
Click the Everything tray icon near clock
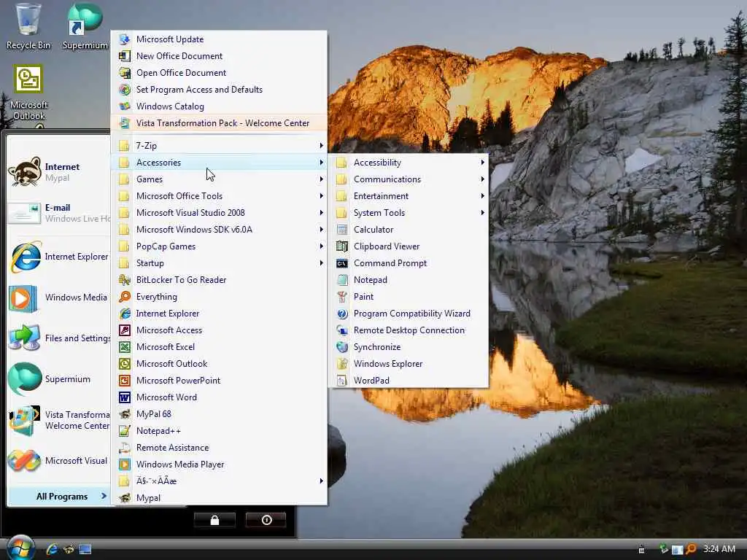(691, 549)
